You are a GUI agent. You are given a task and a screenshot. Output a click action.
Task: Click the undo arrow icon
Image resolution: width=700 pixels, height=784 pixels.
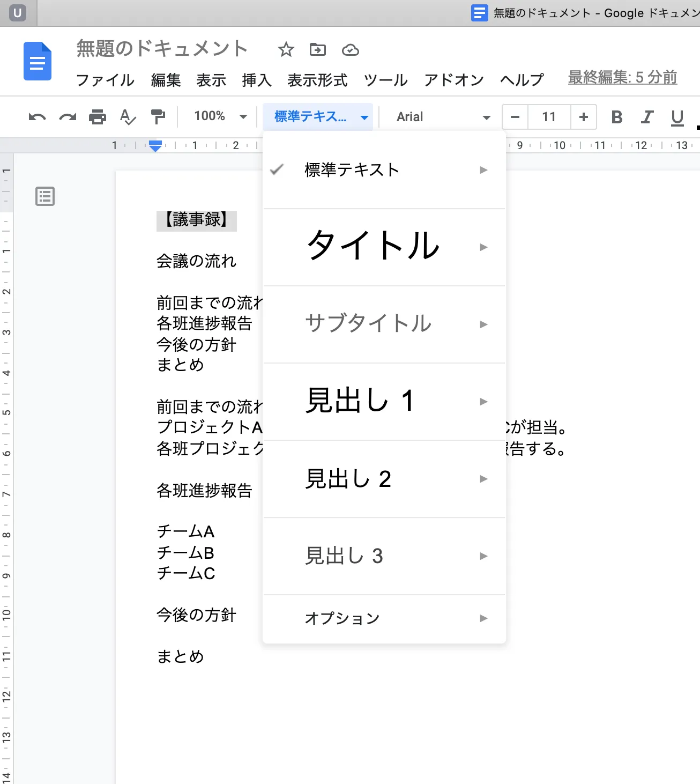37,117
